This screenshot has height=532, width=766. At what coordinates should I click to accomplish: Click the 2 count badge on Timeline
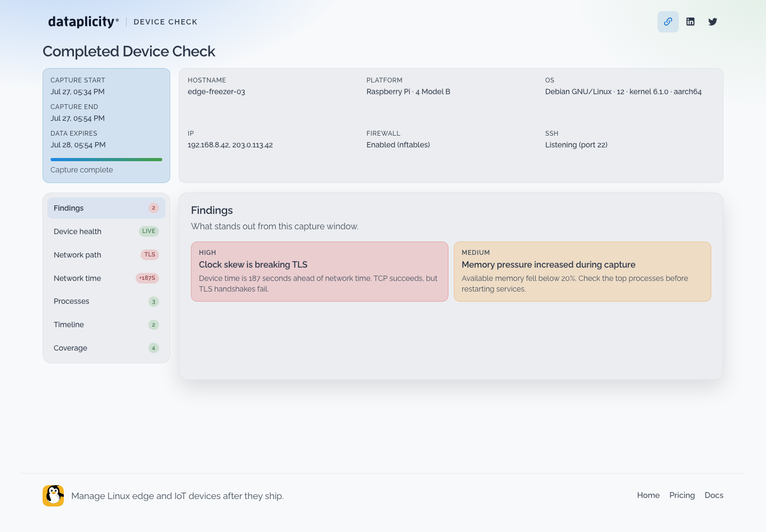click(154, 325)
